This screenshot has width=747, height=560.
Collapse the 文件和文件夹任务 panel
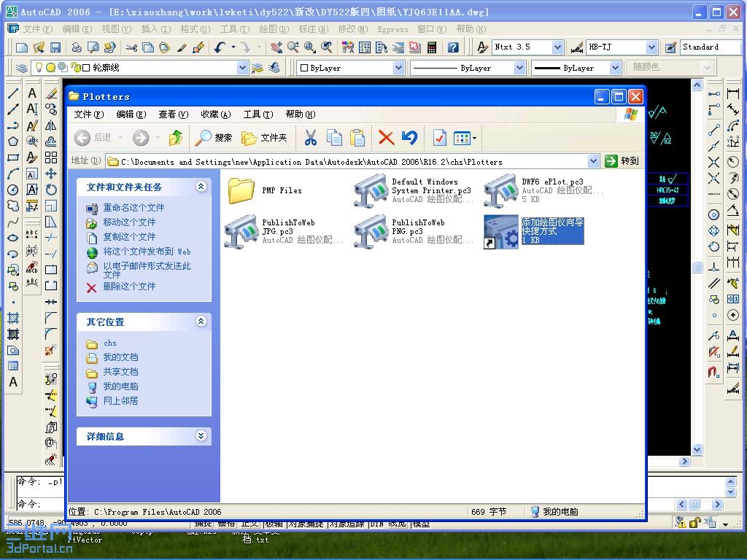click(201, 186)
